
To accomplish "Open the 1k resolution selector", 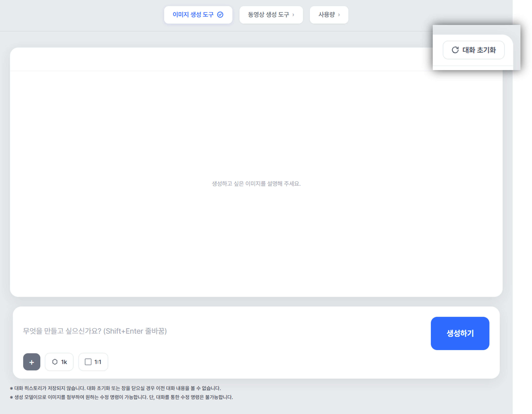I will (x=59, y=362).
